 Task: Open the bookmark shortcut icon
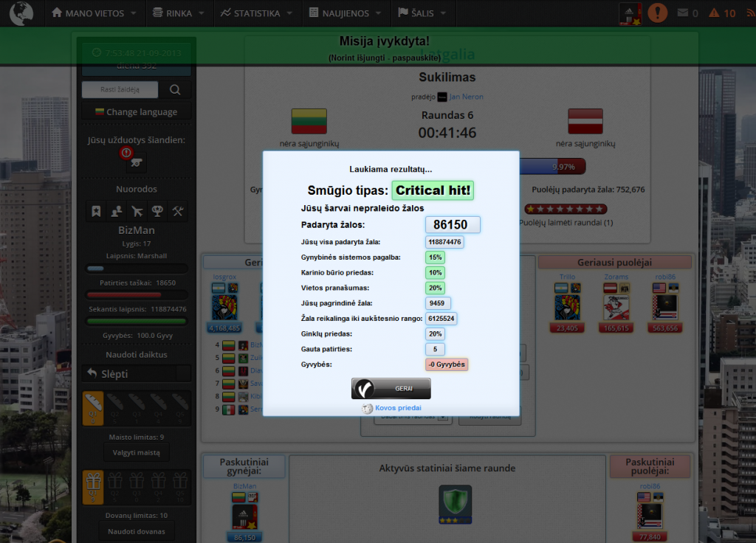(x=97, y=211)
